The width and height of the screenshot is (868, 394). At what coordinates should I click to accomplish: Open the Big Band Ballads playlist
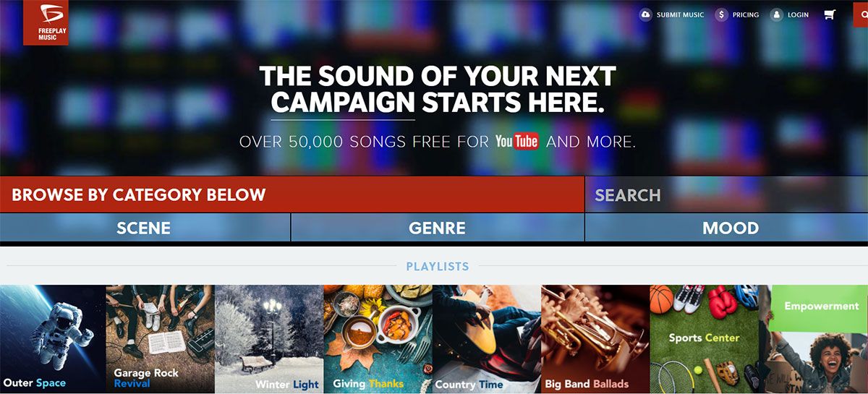point(595,339)
